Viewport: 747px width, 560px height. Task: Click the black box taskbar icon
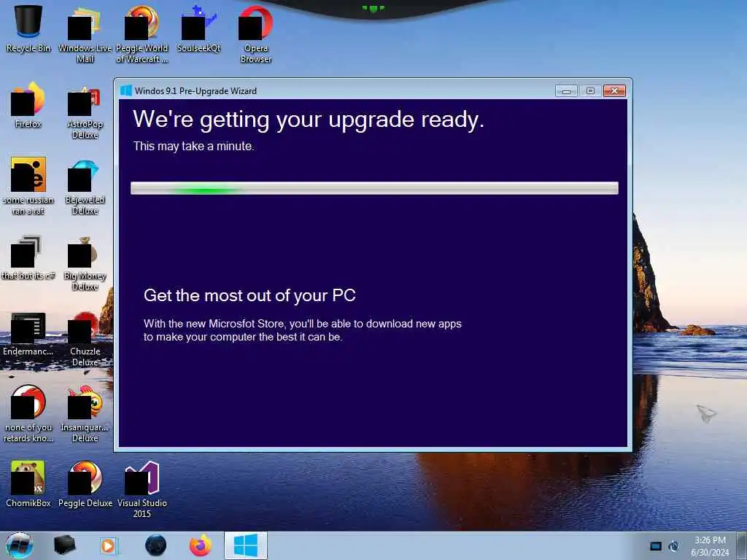(64, 545)
